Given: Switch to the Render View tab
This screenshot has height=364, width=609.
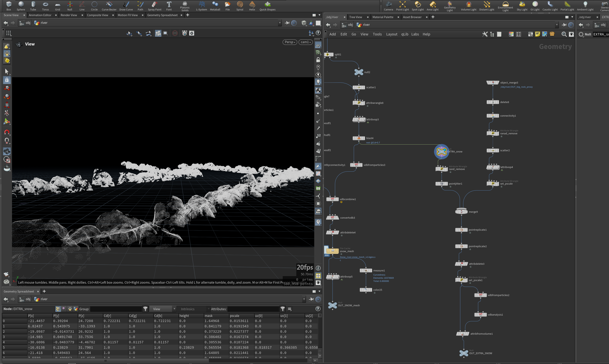Looking at the screenshot, I should point(69,15).
